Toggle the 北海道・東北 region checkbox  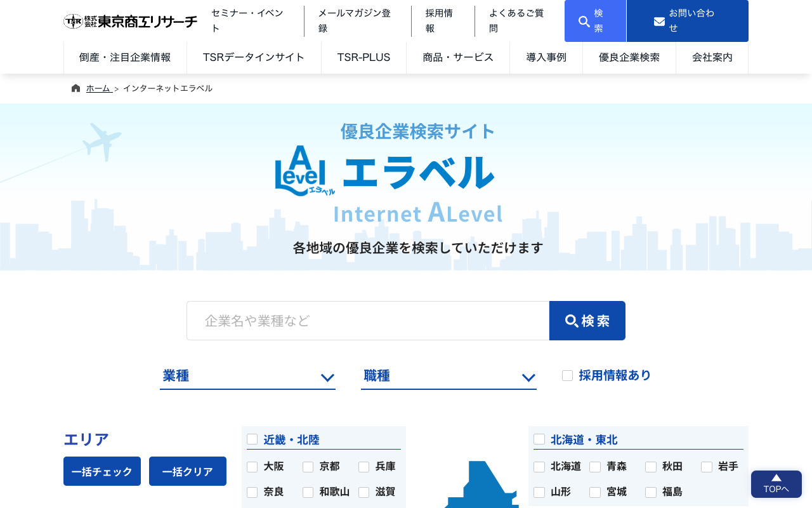[539, 439]
